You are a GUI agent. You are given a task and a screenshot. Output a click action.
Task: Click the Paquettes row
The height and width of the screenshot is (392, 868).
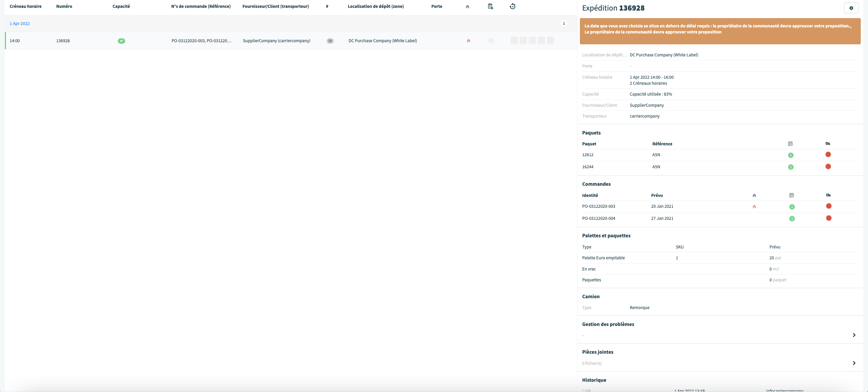pos(720,280)
